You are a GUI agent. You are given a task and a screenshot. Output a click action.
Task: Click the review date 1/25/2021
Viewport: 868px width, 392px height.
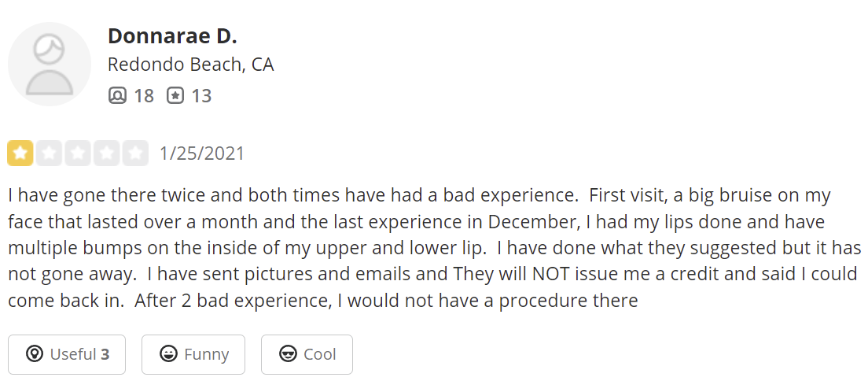click(202, 153)
